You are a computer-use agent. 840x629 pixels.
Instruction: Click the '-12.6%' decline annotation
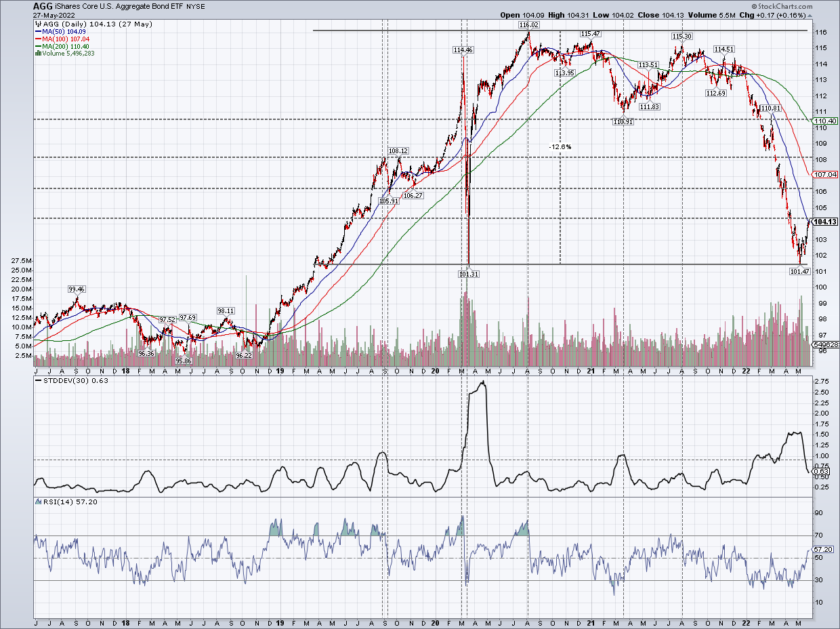click(x=560, y=146)
